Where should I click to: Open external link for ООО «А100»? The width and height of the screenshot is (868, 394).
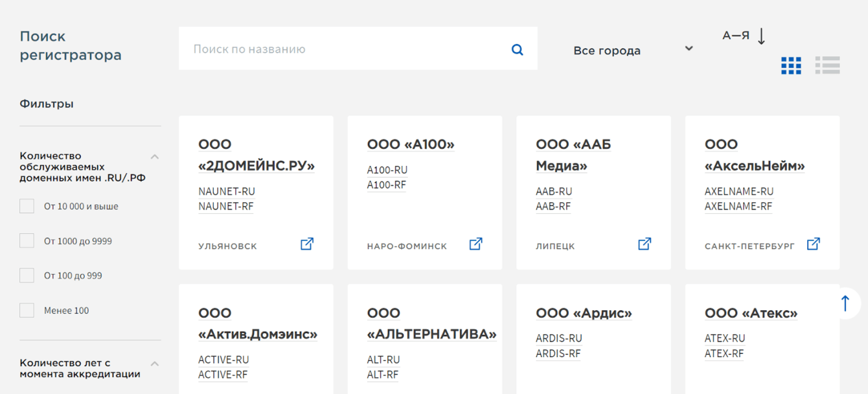pos(476,244)
